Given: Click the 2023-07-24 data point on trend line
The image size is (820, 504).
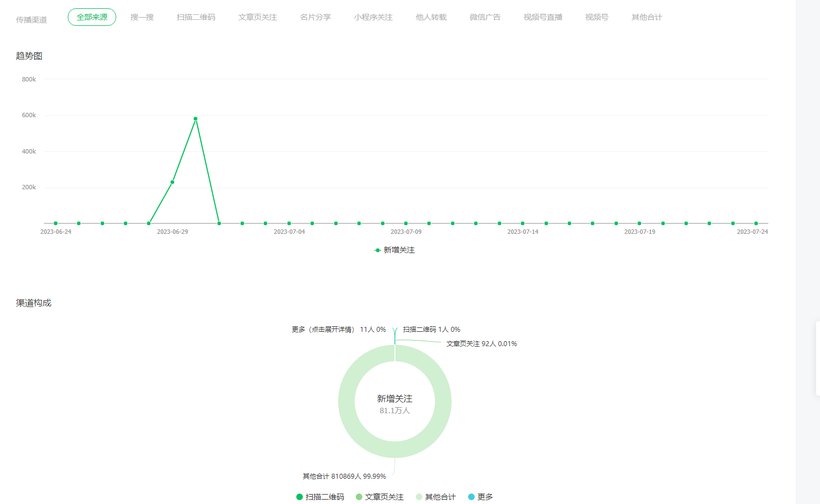Looking at the screenshot, I should 756,223.
